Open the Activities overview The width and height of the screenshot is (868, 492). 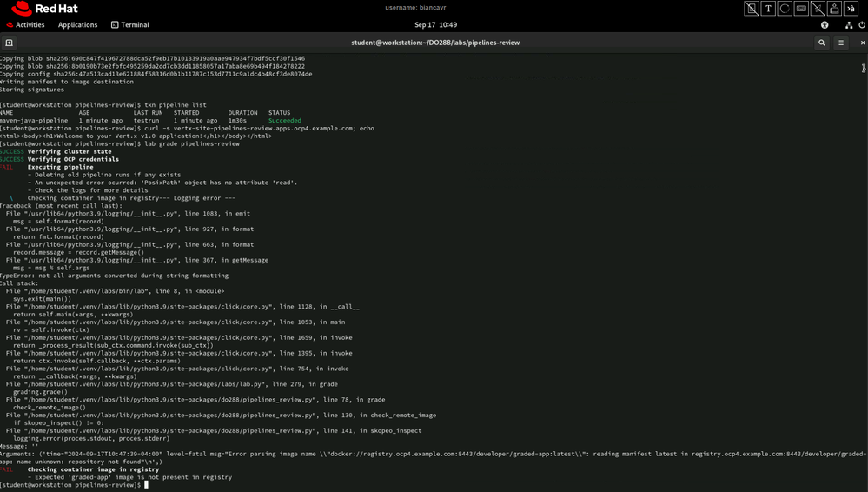click(25, 25)
